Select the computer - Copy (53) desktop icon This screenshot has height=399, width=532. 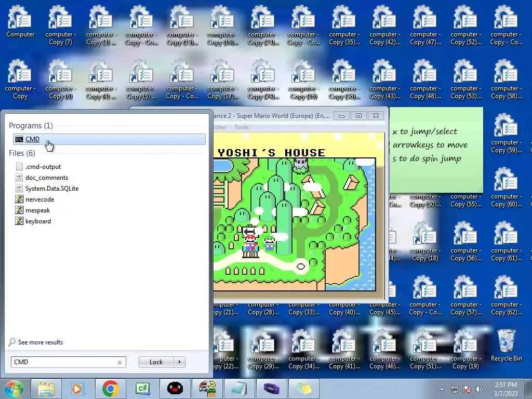465,79
